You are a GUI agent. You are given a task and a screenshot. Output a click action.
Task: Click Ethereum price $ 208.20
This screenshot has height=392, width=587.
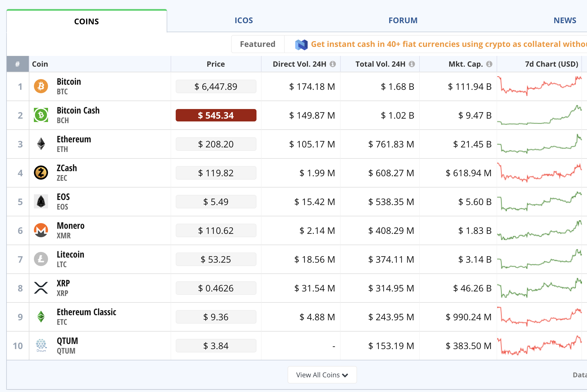216,144
